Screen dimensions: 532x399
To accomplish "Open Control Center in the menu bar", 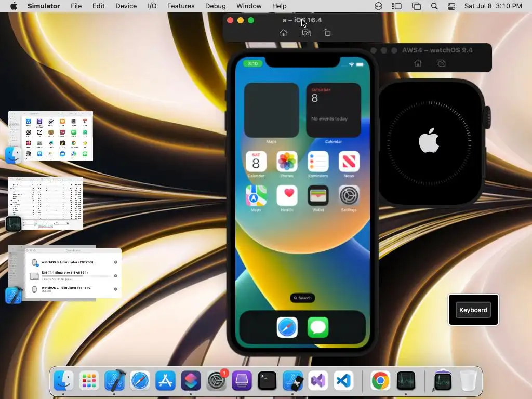I will pos(451,6).
